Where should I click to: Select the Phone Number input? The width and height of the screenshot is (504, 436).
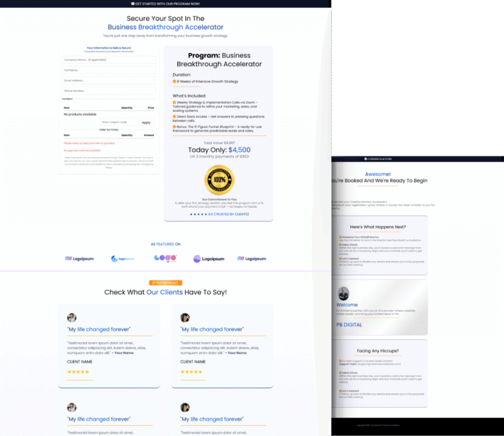click(x=109, y=91)
